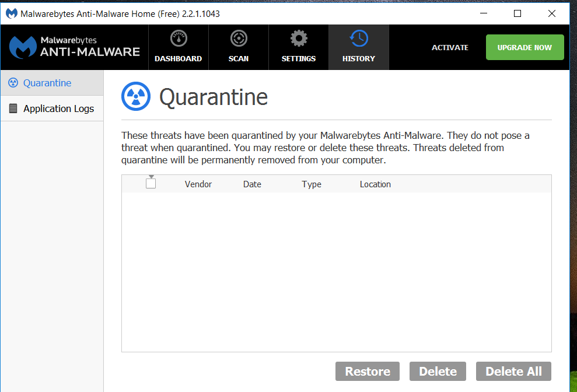Click the Application Logs notepad icon
The height and width of the screenshot is (392, 577).
[13, 108]
